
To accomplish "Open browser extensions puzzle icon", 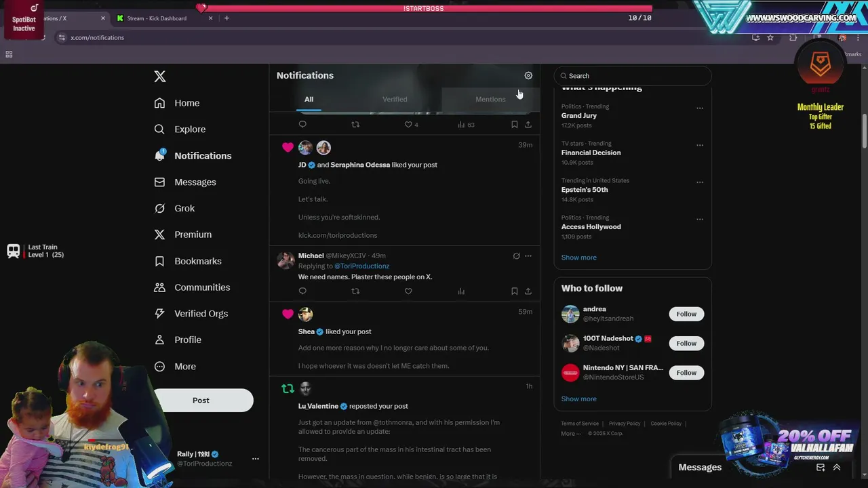I will 793,38.
